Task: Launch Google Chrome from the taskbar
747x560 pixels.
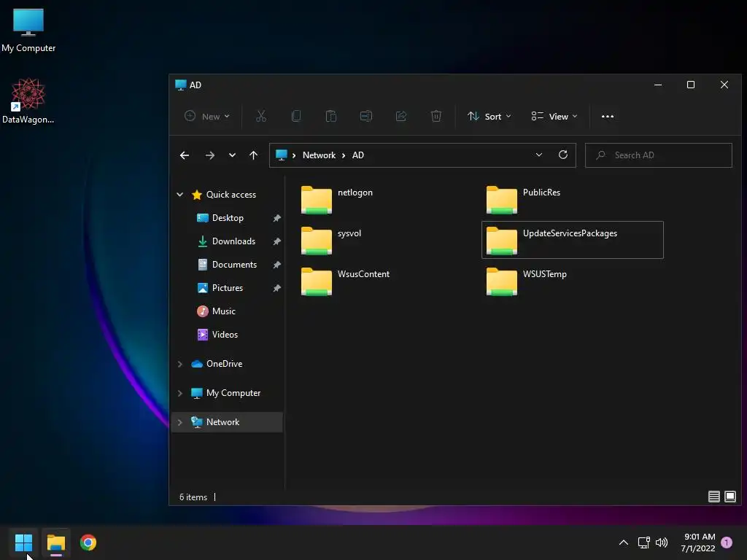Action: 88,542
